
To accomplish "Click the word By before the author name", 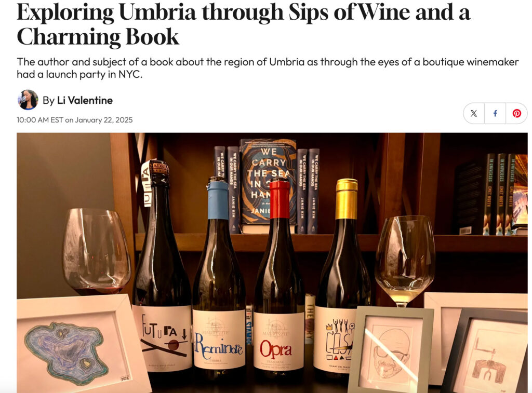I will pyautogui.click(x=48, y=100).
